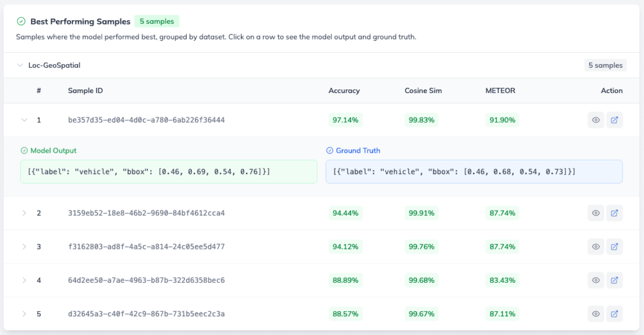Collapse the Loc-GeoSpatial dataset group

click(19, 65)
